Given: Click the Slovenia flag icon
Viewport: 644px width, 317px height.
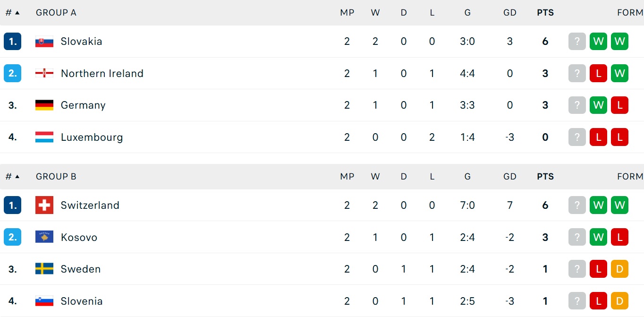Looking at the screenshot, I should 44,301.
